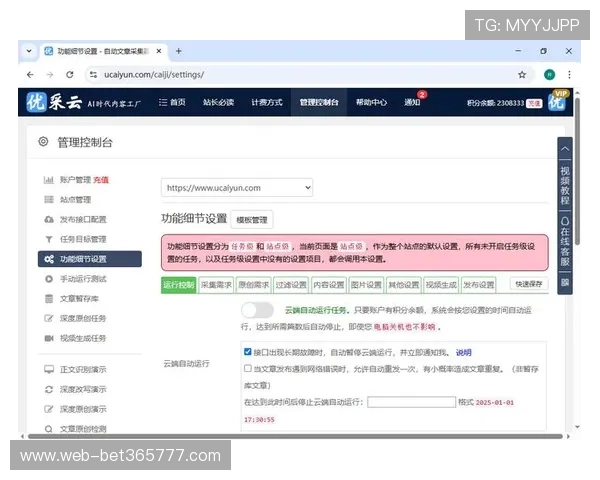This screenshot has height=480, width=600.
Task: Click the stop-time input field
Action: 411,402
